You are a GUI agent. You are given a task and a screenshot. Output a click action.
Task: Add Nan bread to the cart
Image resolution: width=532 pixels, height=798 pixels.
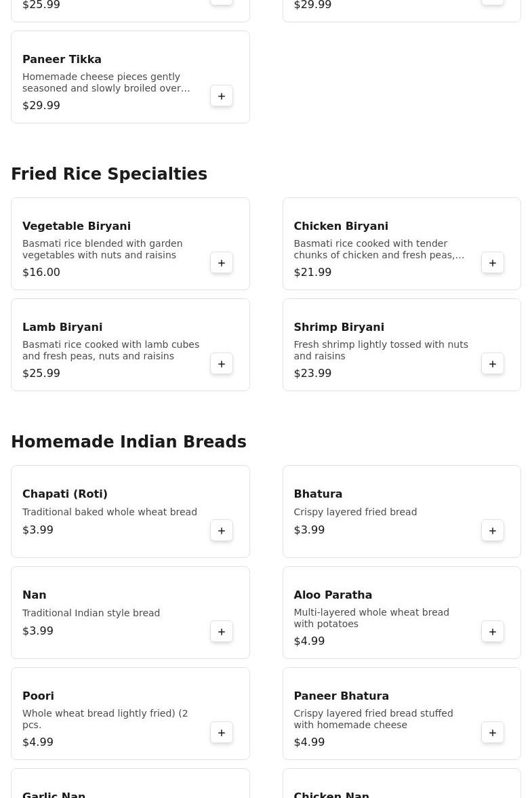222,632
